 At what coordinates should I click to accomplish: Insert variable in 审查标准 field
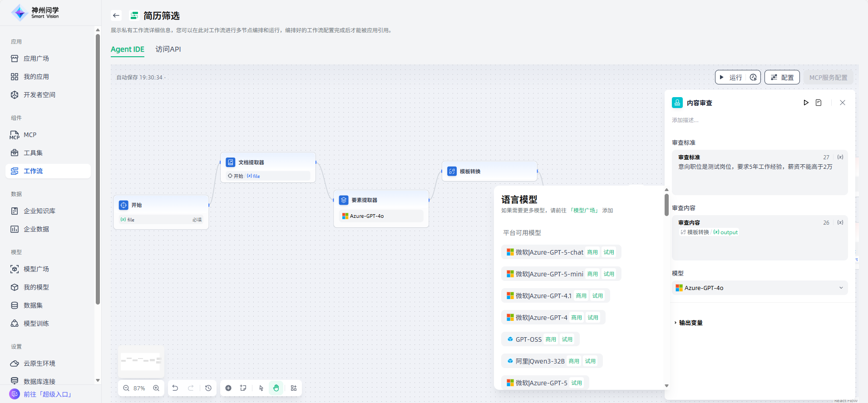[840, 157]
